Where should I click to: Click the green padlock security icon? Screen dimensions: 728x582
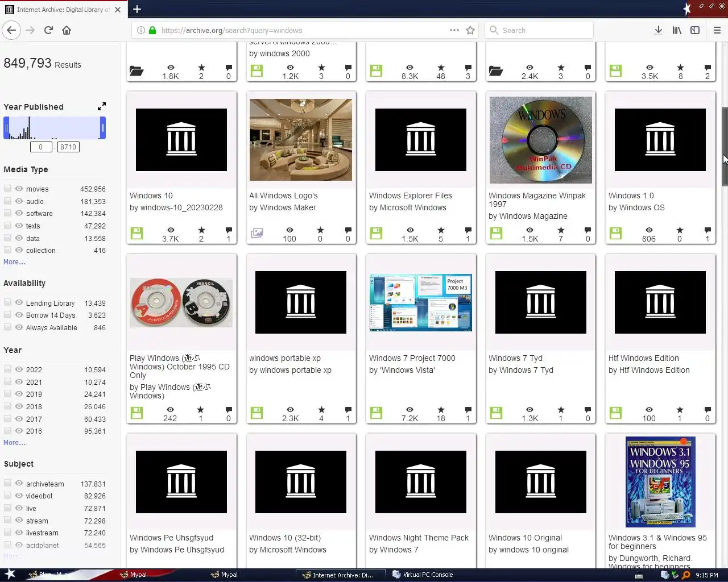tap(152, 30)
